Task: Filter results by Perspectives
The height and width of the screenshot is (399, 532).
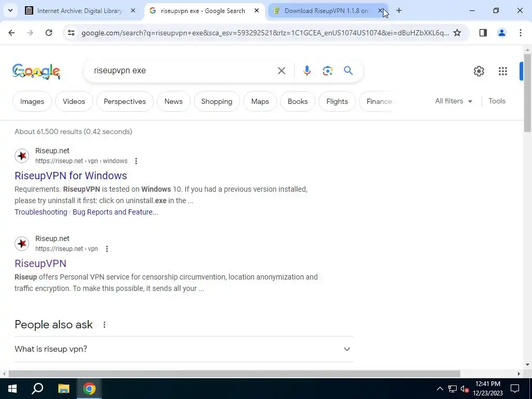Action: pos(125,101)
